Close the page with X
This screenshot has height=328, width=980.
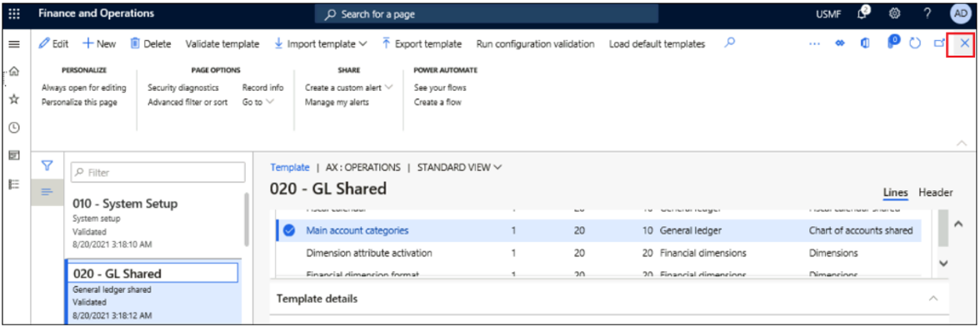(964, 43)
